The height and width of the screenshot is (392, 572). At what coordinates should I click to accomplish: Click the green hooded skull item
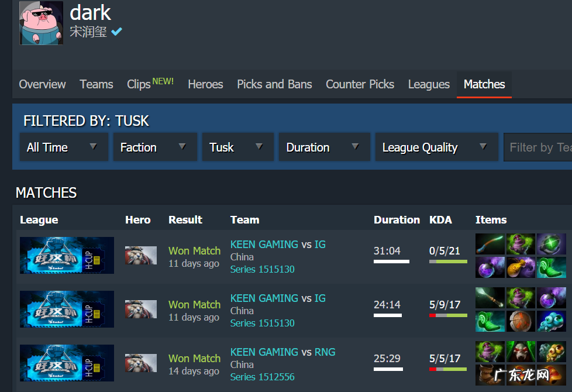(x=521, y=352)
